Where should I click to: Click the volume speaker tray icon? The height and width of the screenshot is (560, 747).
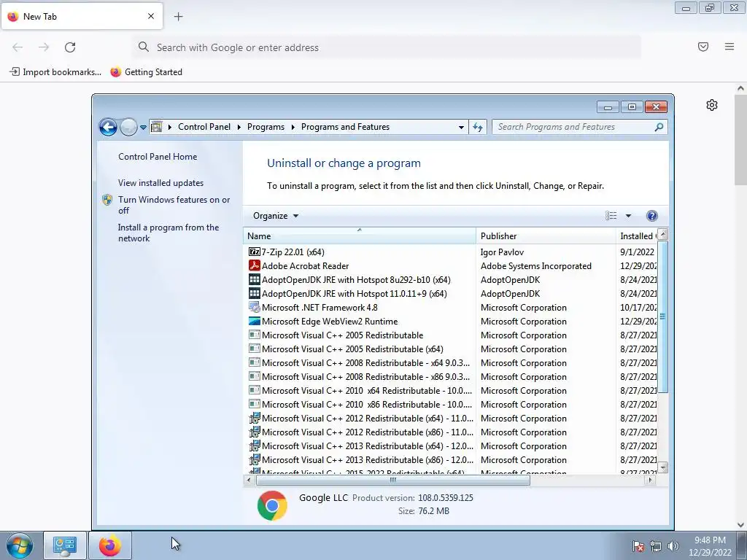click(x=673, y=546)
